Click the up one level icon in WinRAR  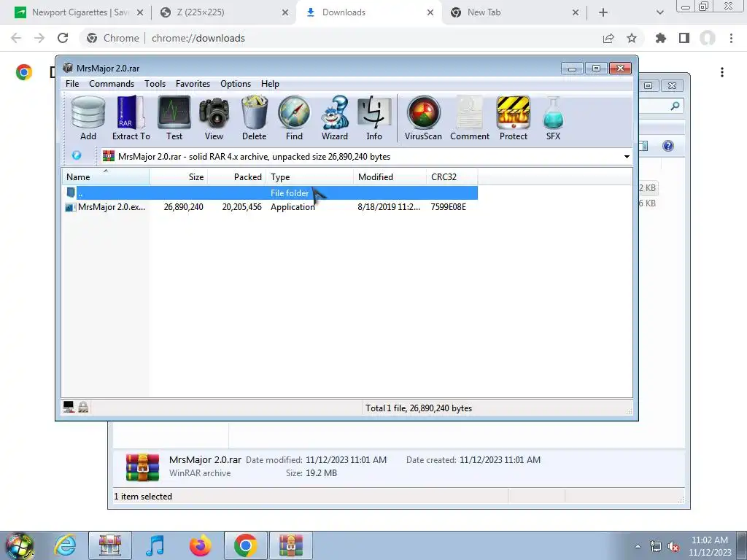tap(76, 156)
